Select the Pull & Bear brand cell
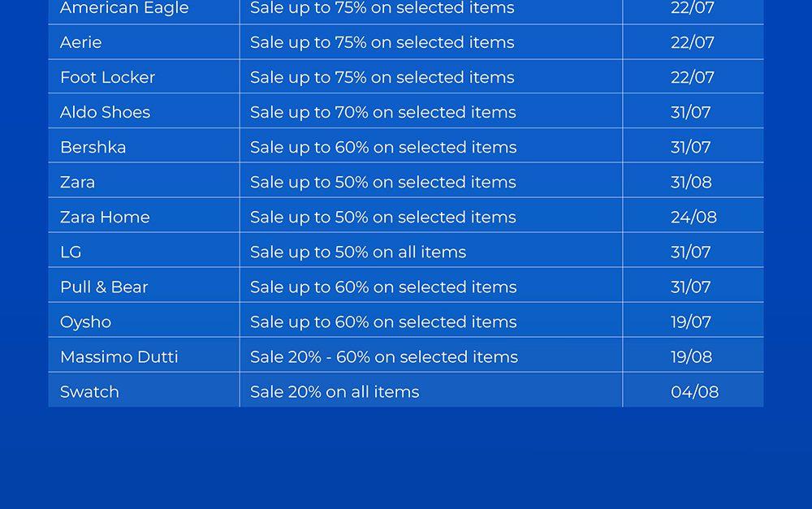Image resolution: width=812 pixels, height=509 pixels. tap(104, 287)
